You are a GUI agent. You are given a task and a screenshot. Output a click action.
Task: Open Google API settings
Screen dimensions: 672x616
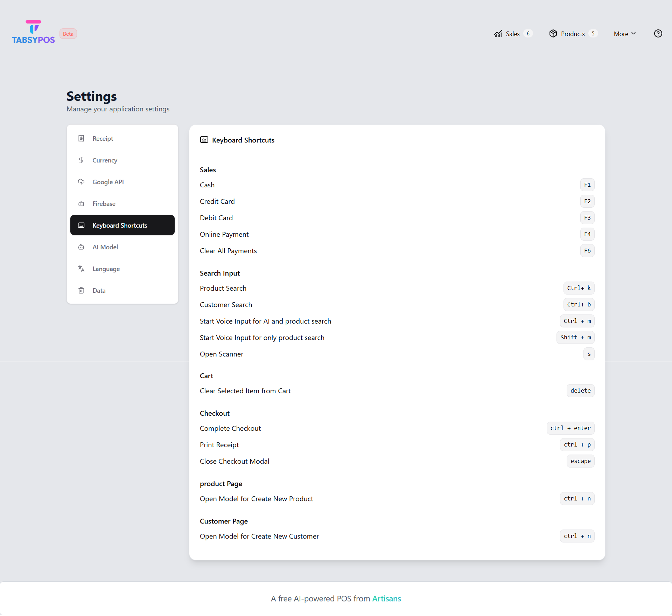pos(122,182)
